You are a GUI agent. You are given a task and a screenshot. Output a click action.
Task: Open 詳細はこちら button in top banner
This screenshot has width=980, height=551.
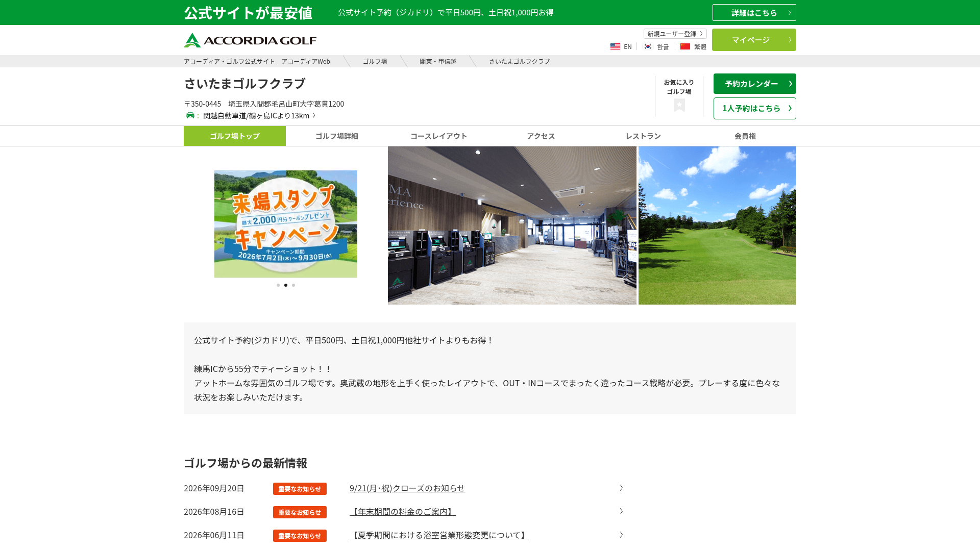click(x=754, y=13)
